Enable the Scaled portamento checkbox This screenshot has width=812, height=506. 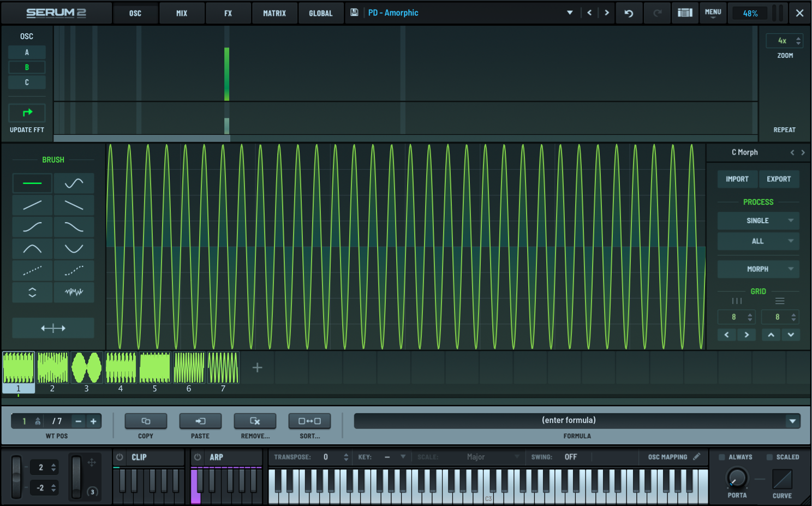769,457
